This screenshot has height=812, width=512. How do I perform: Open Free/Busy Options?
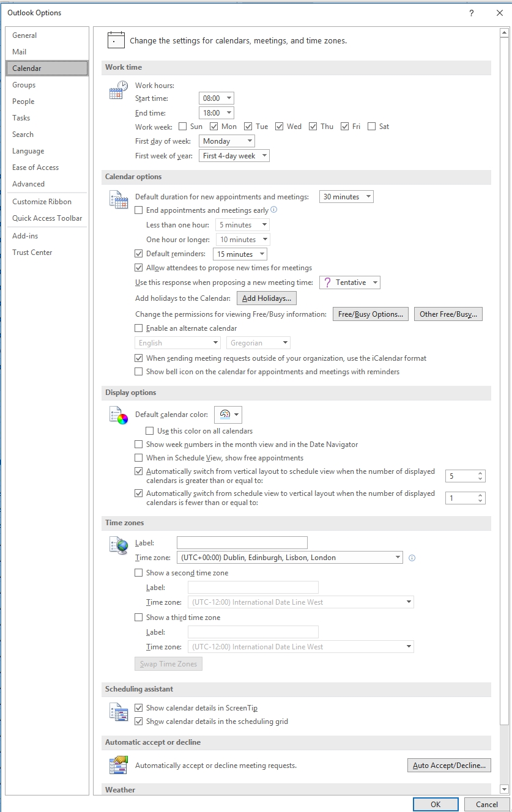coord(371,314)
